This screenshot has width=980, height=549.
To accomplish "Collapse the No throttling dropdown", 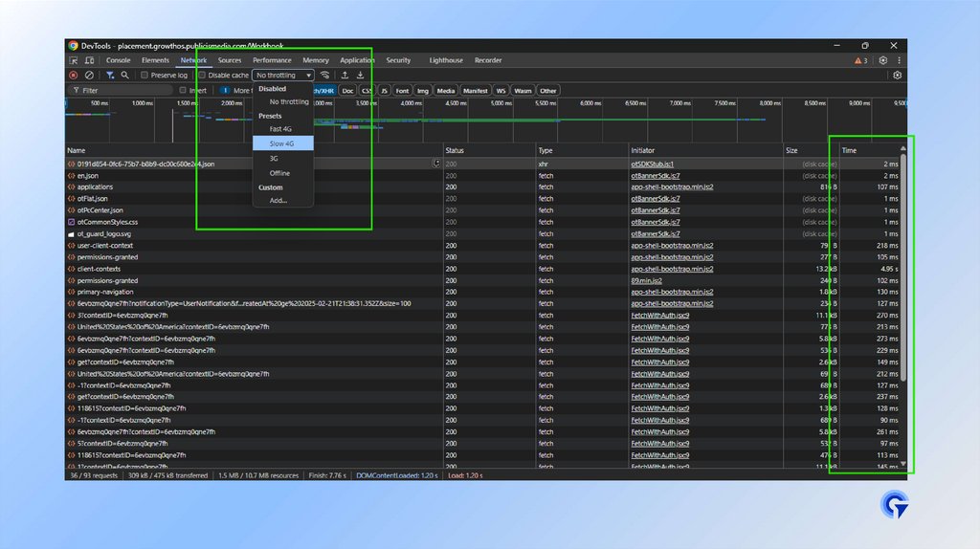I will 282,75.
